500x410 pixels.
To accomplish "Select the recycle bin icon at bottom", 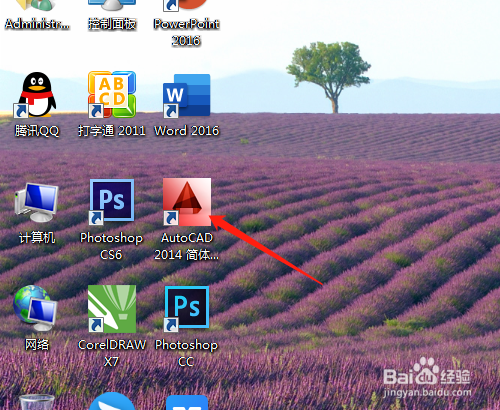I will pos(37,402).
